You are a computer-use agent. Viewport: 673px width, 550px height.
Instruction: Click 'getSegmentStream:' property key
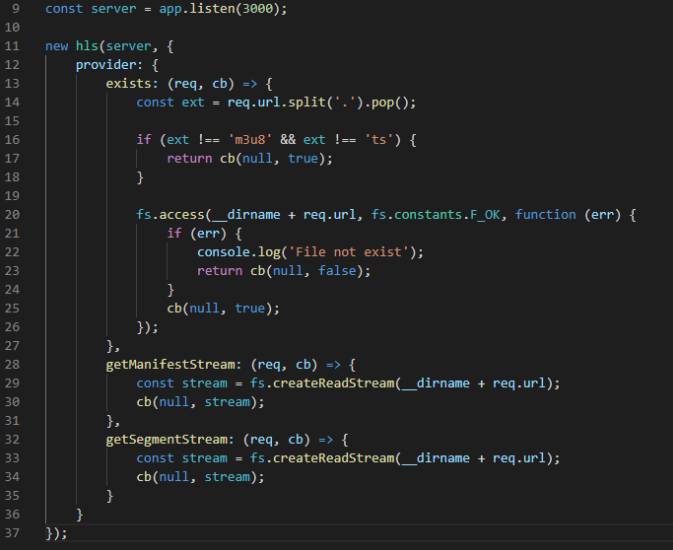[x=170, y=440]
